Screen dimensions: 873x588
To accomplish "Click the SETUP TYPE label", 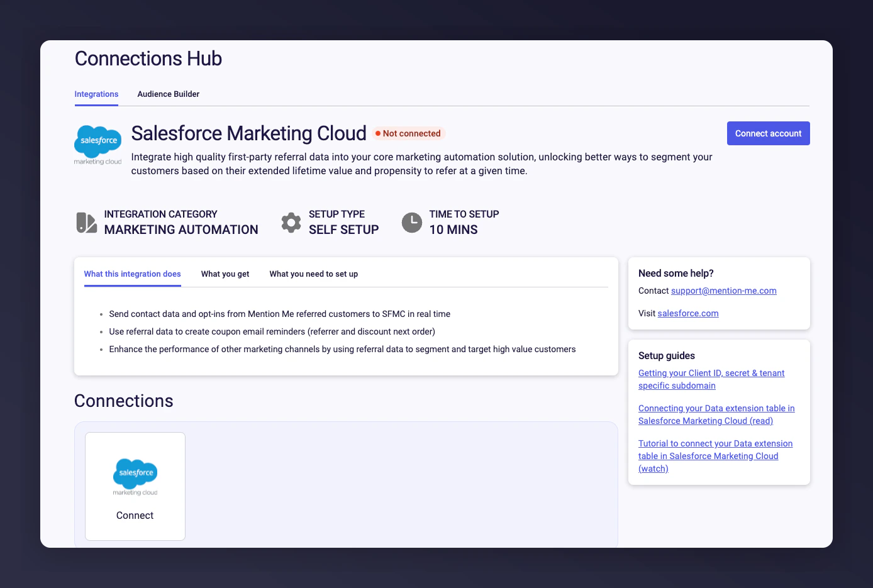I will click(x=336, y=214).
